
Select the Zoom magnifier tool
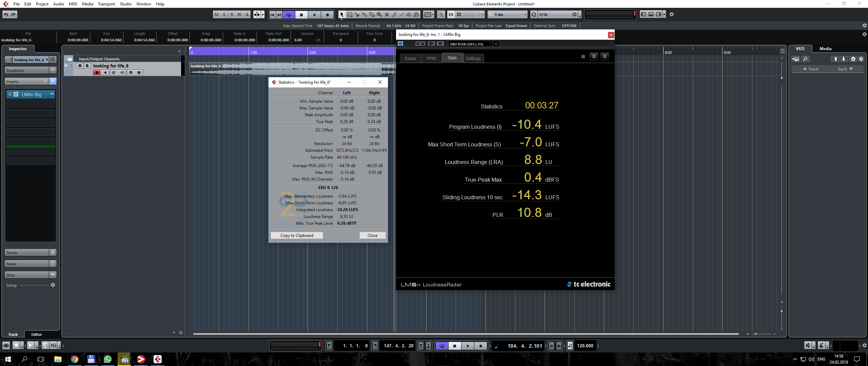click(x=379, y=15)
